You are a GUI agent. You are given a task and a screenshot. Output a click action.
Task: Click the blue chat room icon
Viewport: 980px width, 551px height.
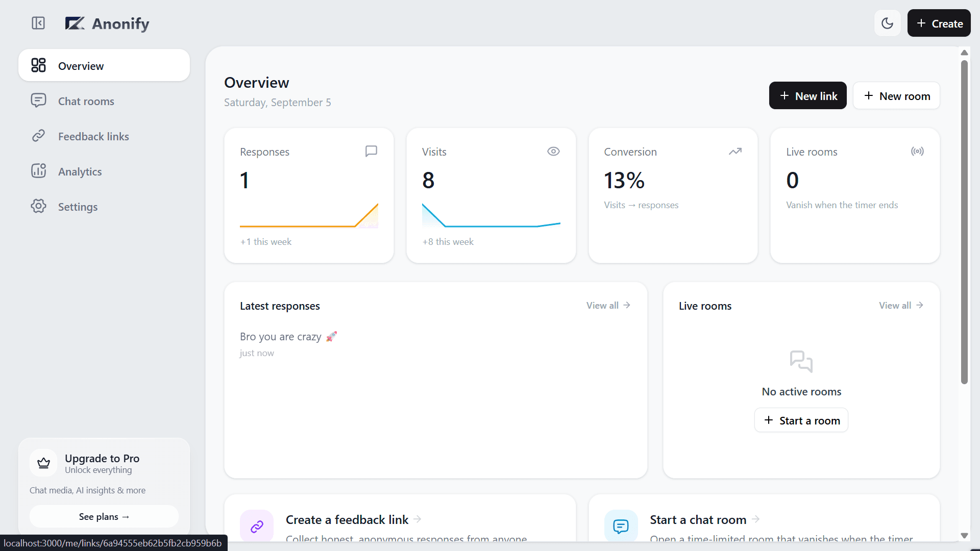[621, 526]
